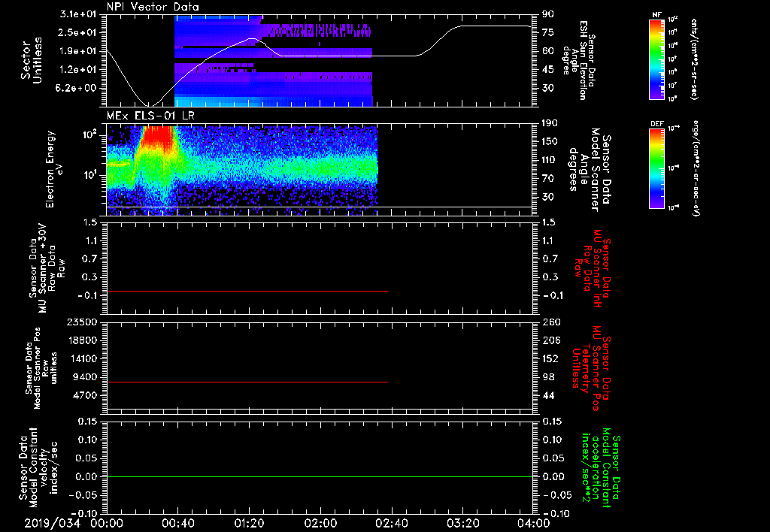The image size is (770, 532).
Task: Click the '1.2e+01' sector tick value
Action: (78, 70)
